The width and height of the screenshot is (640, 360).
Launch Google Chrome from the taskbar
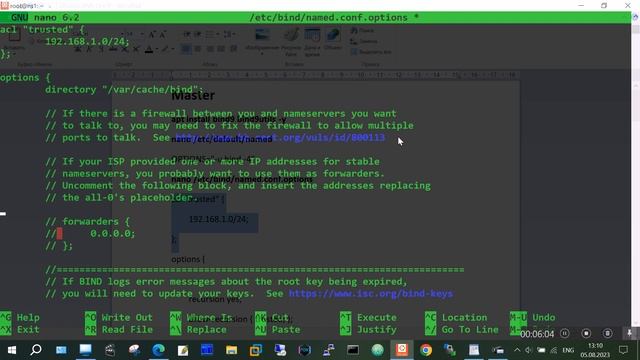click(x=426, y=350)
